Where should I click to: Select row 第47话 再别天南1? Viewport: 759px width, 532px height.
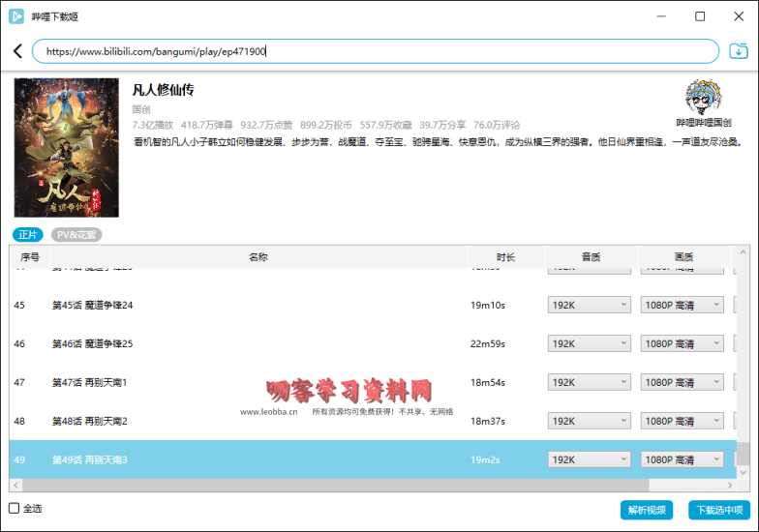pyautogui.click(x=373, y=383)
